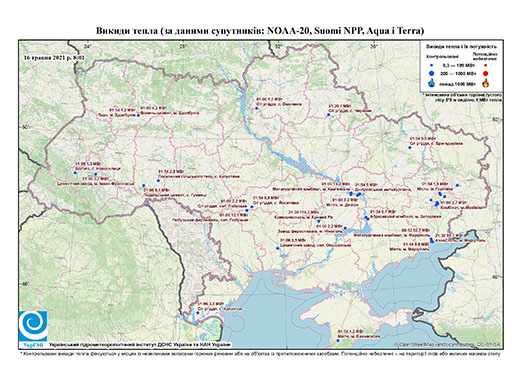Image resolution: width=520 pixels, height=368 pixels.
Task: Click the small red dot legend symbol
Action: 485,65
